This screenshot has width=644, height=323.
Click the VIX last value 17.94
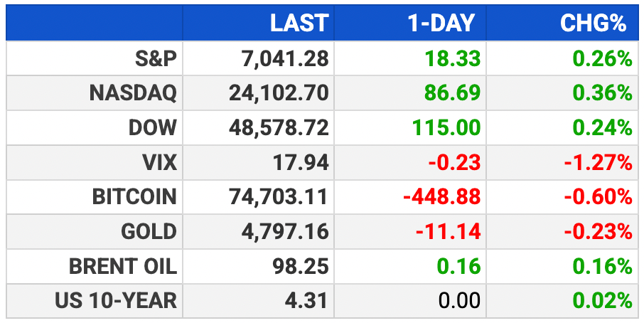[301, 163]
